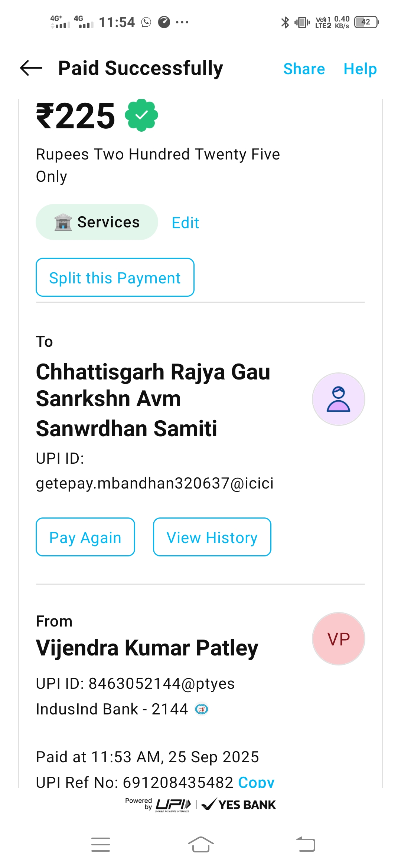Tap the Services category chip

97,222
